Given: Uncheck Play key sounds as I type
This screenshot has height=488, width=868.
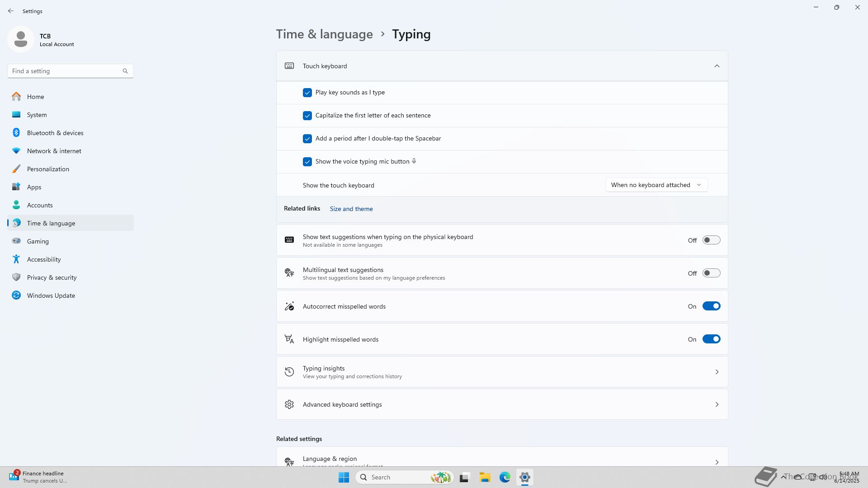Looking at the screenshot, I should [307, 93].
